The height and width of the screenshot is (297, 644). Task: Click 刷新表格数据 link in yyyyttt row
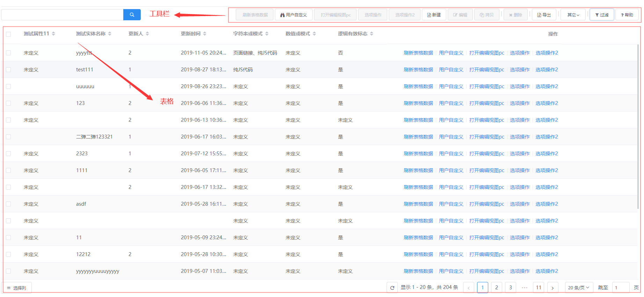(418, 53)
